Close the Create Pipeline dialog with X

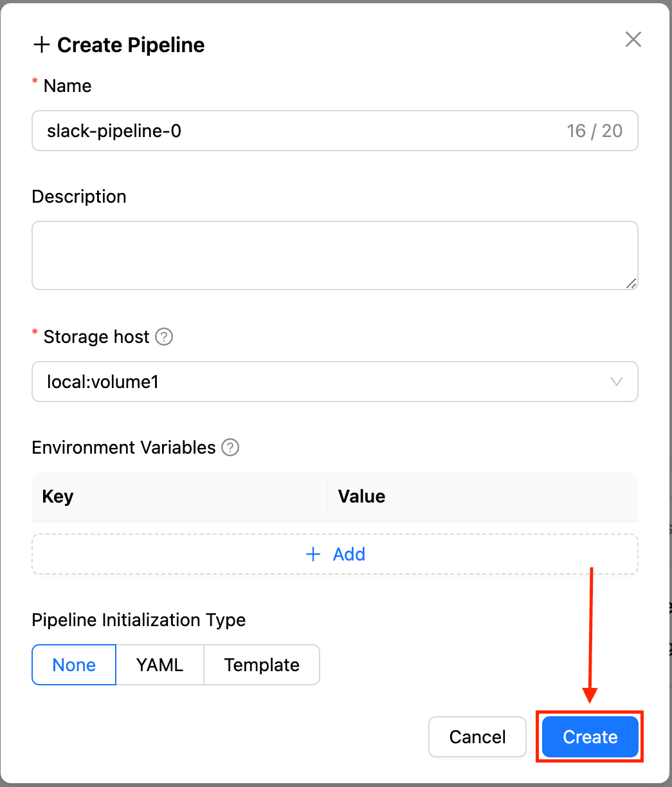click(633, 40)
